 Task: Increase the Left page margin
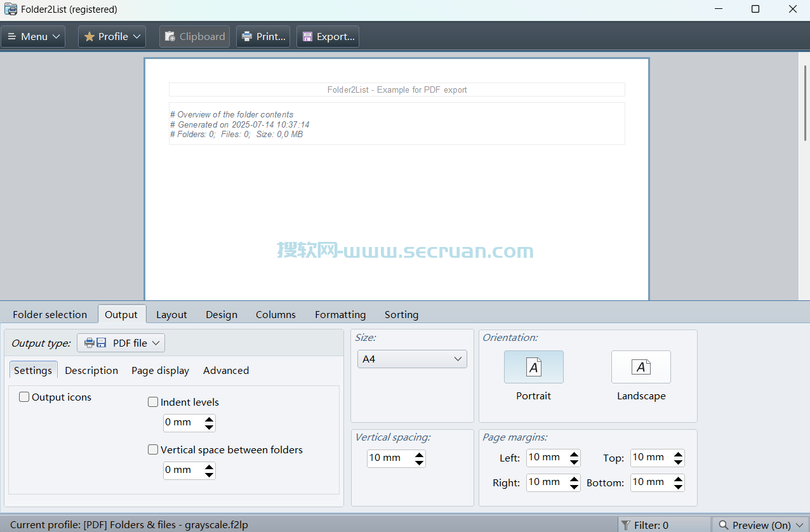pyautogui.click(x=574, y=455)
